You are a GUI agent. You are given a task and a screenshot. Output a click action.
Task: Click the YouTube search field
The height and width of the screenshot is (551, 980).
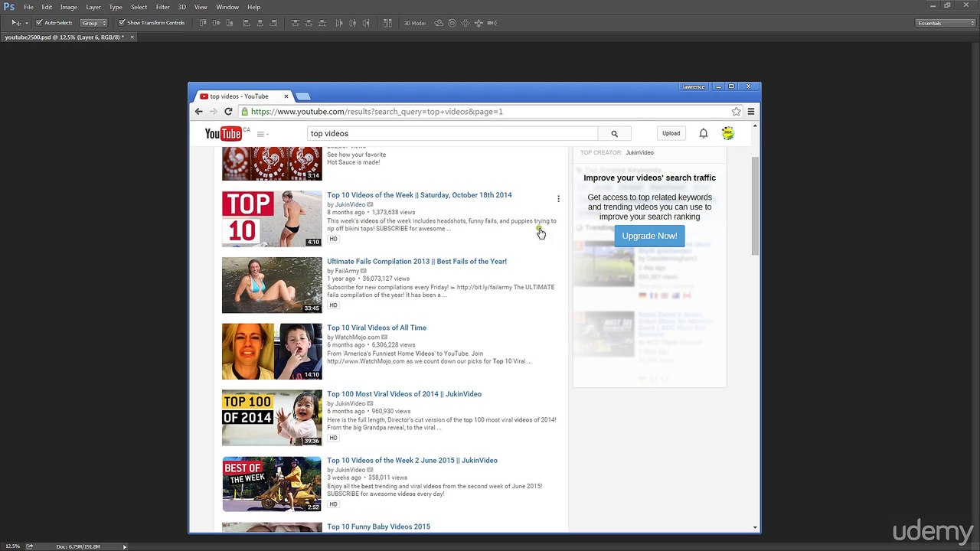452,134
